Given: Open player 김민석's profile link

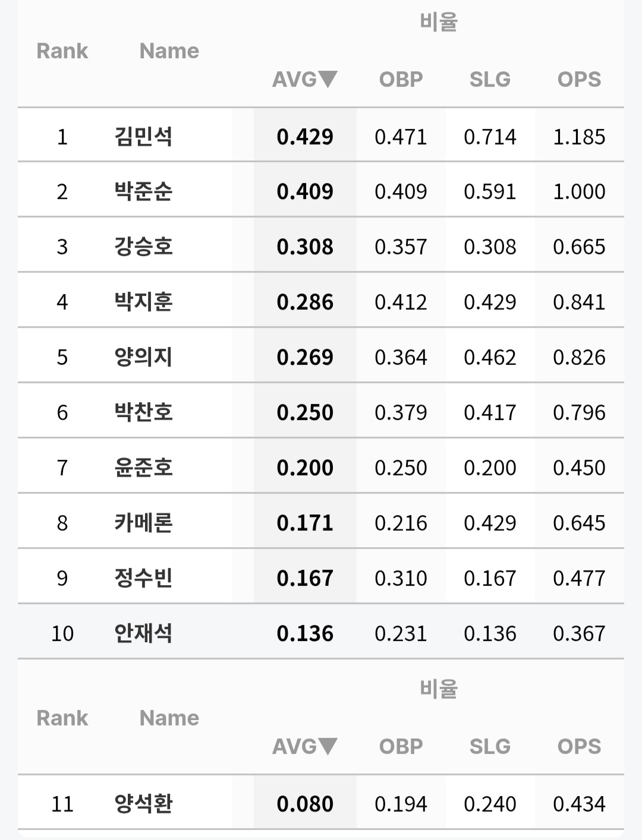Looking at the screenshot, I should 143,137.
